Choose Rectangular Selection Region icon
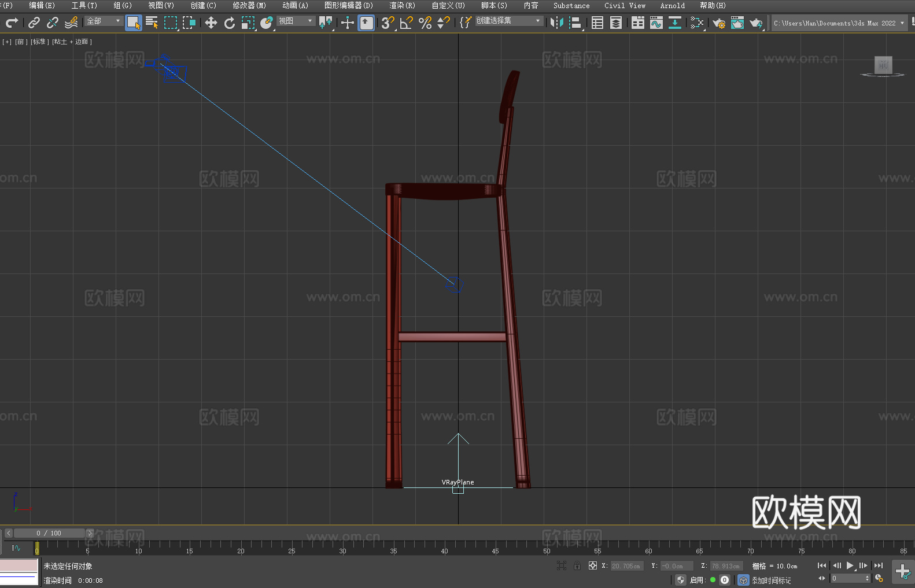This screenshot has height=588, width=915. click(171, 23)
